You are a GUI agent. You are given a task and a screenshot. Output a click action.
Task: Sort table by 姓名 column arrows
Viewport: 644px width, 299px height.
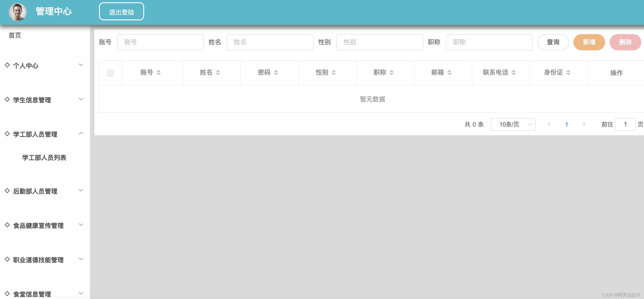218,72
